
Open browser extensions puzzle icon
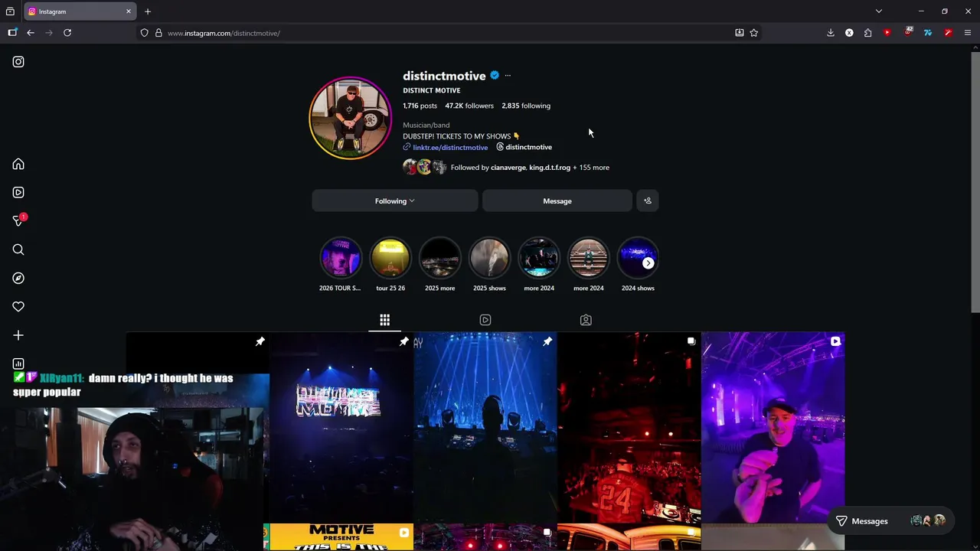pos(868,33)
